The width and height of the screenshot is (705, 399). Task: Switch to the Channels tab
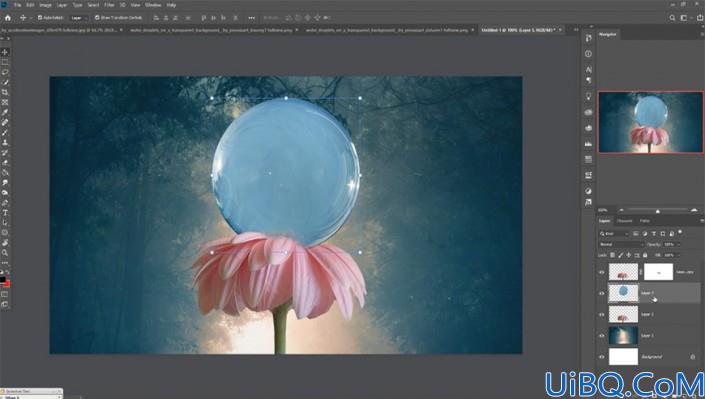[625, 221]
